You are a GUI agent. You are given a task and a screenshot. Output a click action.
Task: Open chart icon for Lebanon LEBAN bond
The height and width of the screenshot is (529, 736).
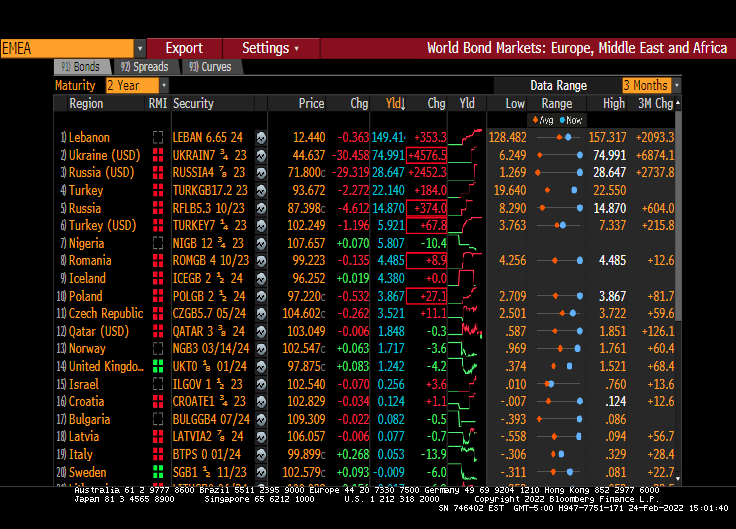click(x=261, y=137)
